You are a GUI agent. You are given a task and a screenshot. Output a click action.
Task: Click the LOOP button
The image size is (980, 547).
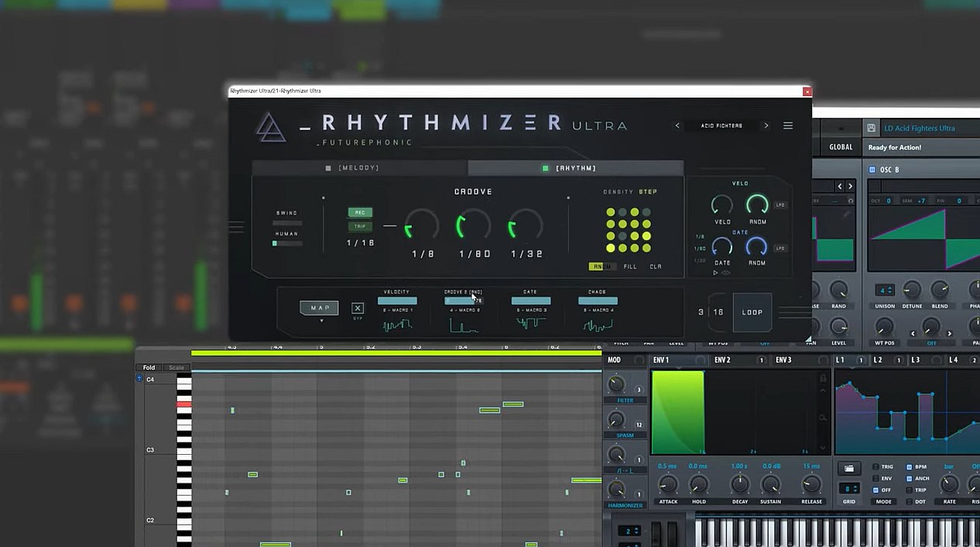752,312
